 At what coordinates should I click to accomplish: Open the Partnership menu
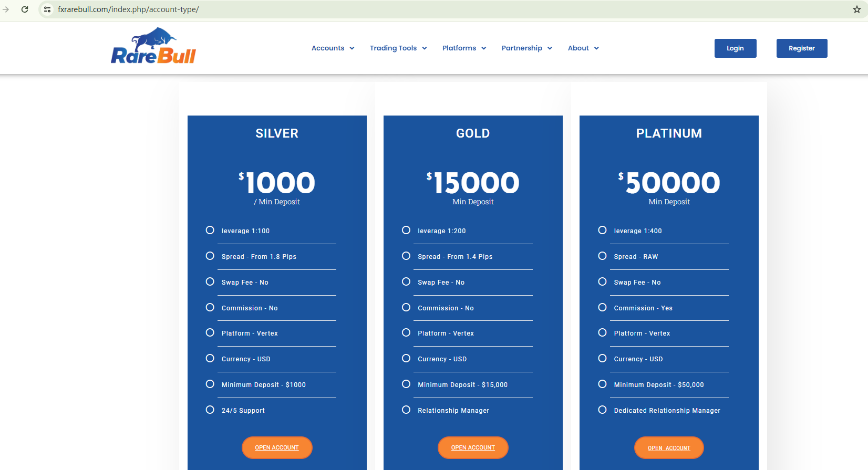click(x=527, y=48)
